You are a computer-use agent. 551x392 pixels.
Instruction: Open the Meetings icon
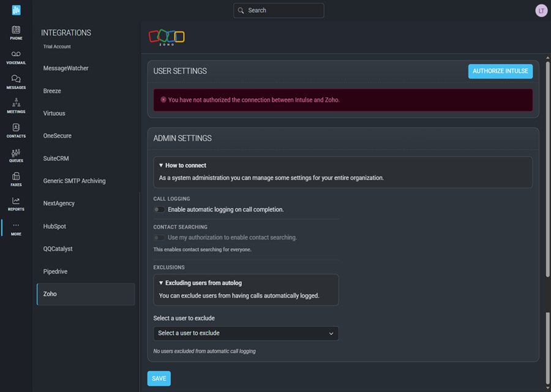click(x=16, y=104)
